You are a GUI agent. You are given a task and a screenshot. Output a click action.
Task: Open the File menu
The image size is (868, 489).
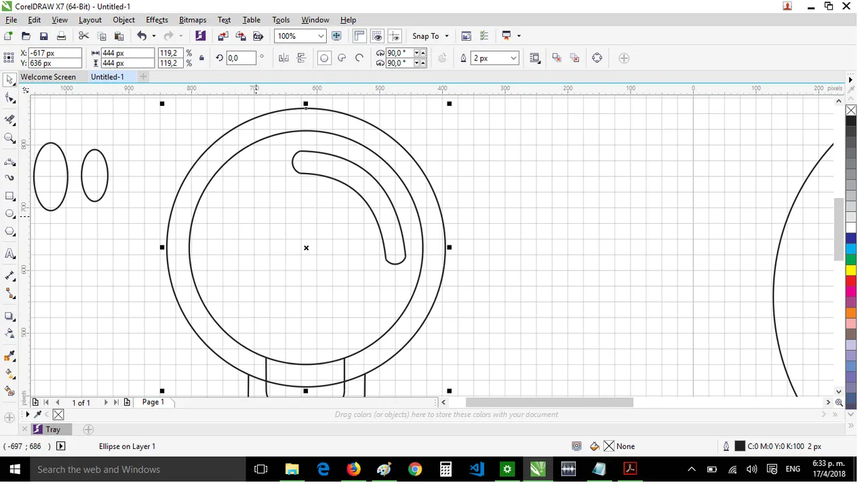coord(11,20)
